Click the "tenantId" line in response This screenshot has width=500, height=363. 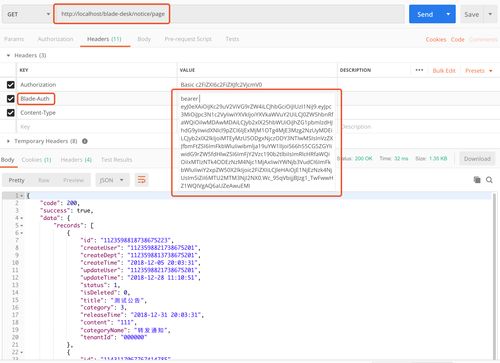pos(114,337)
